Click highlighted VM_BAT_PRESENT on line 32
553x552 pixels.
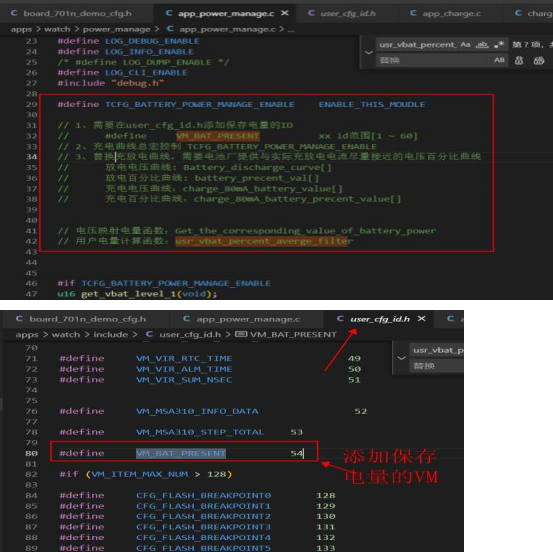[x=218, y=136]
